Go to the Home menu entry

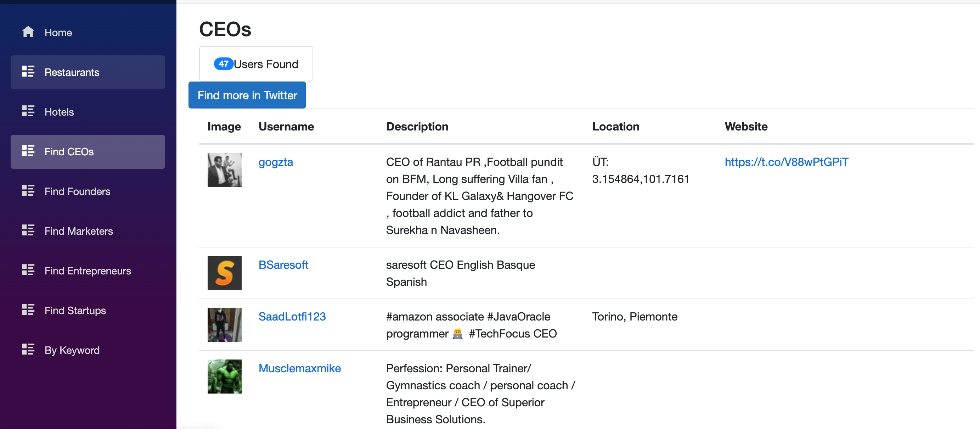(58, 32)
